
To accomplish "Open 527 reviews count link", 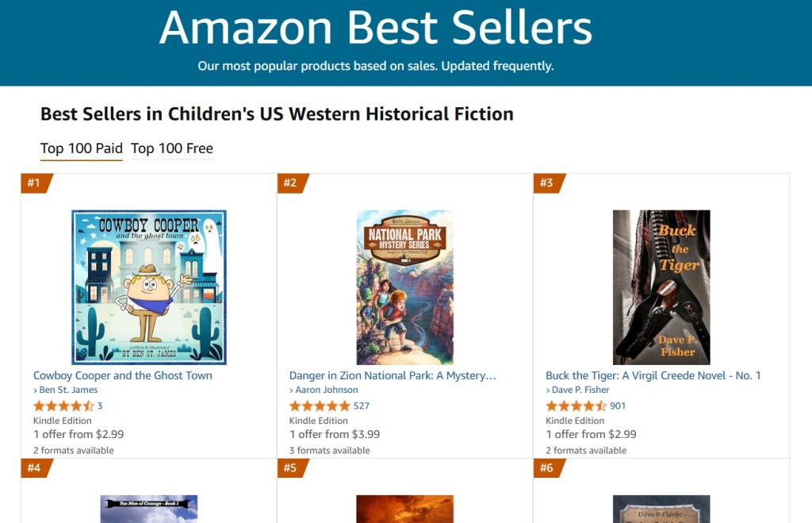I will 362,406.
